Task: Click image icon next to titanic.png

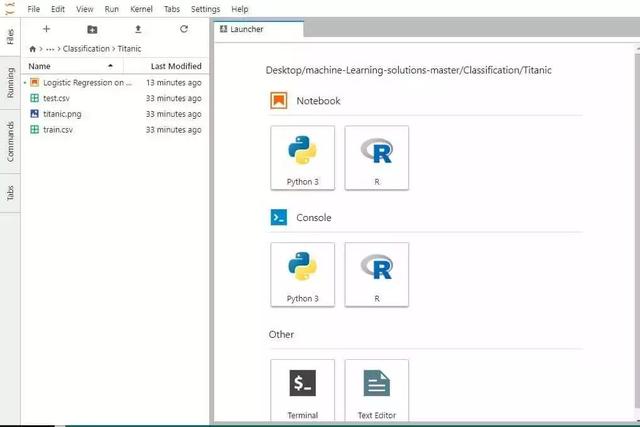Action: click(x=35, y=114)
